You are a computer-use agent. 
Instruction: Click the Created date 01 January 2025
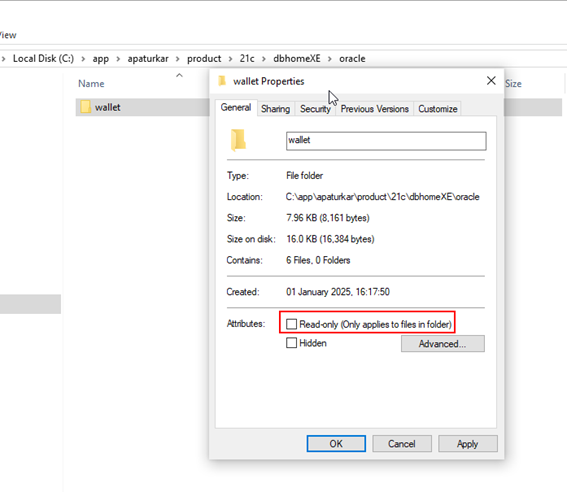pos(338,292)
